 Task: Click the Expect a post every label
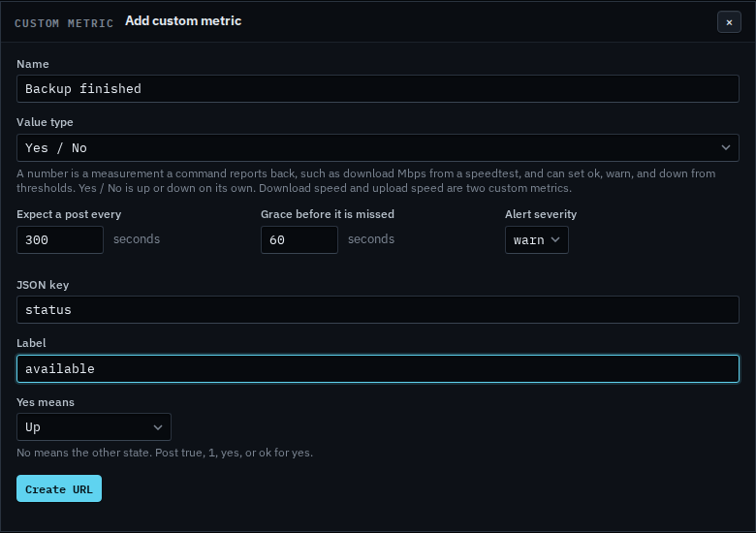coord(69,214)
